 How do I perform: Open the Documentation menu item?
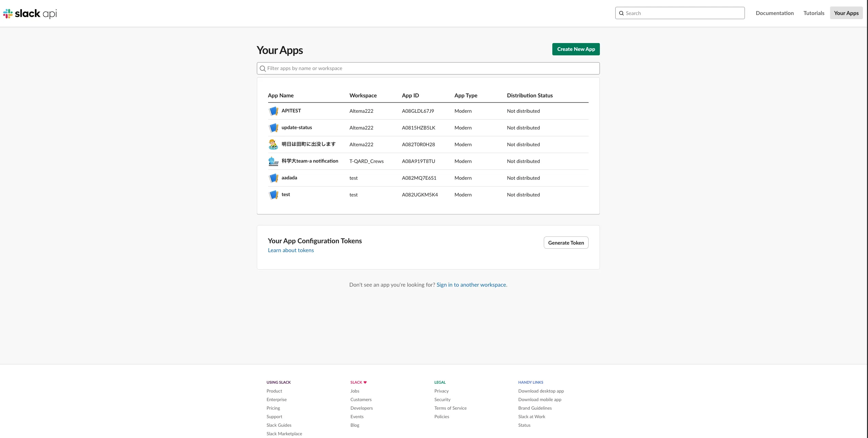point(774,13)
